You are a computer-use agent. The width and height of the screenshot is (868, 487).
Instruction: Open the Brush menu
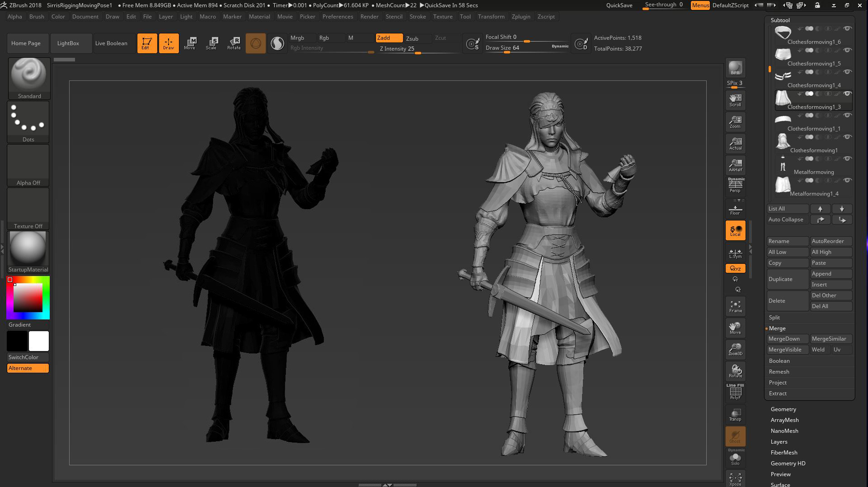pos(37,17)
